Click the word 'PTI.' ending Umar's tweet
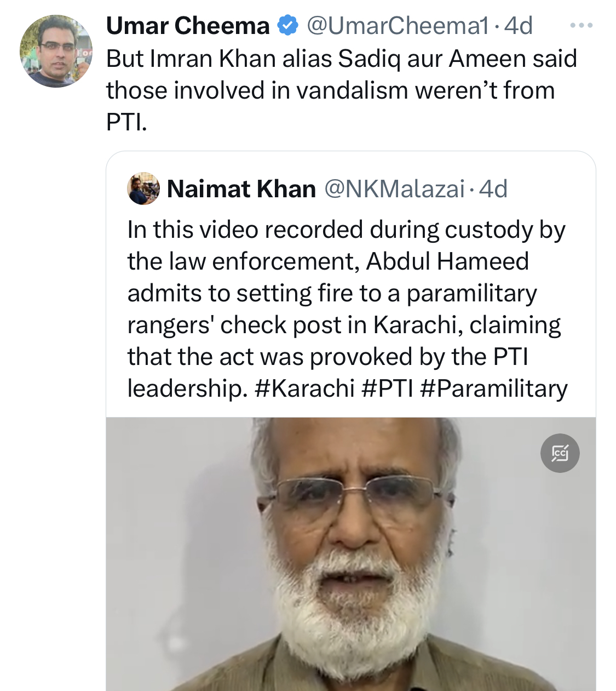This screenshot has height=691, width=616. 126,122
